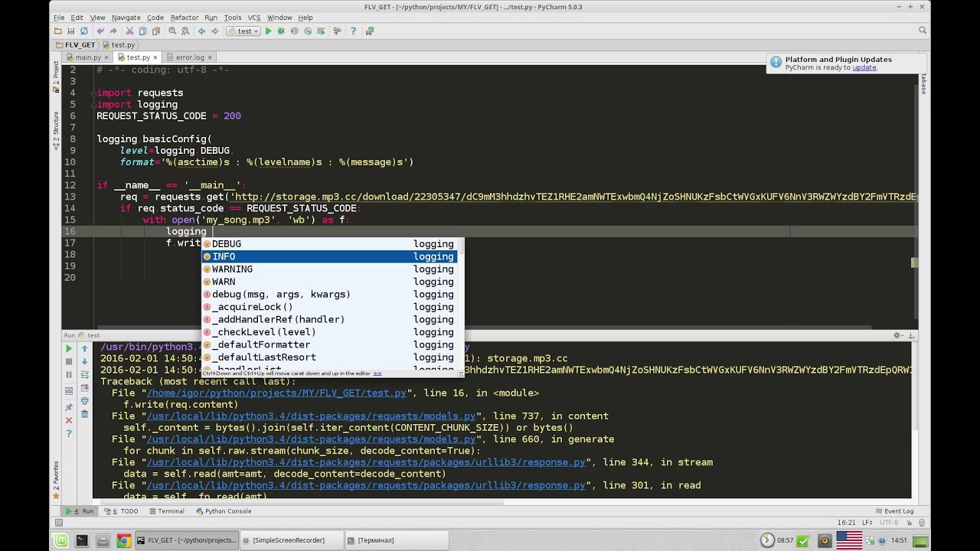Open the Python Console tab
The image size is (980, 551).
click(224, 511)
